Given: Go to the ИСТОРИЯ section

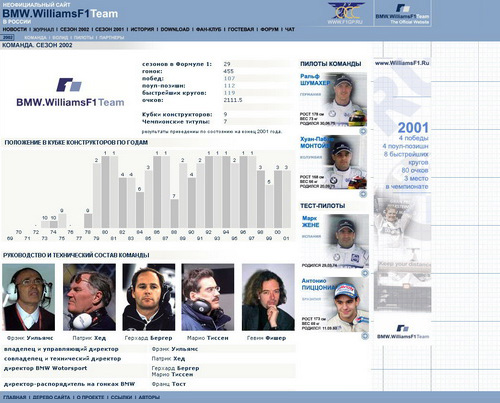Looking at the screenshot, I should (x=142, y=29).
